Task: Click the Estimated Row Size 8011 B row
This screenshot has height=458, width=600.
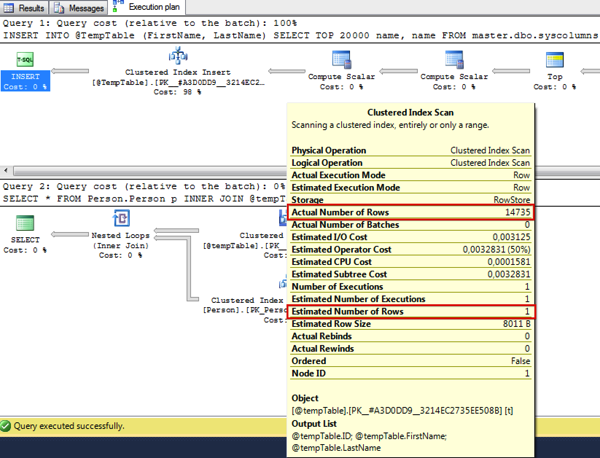Action: pos(411,324)
